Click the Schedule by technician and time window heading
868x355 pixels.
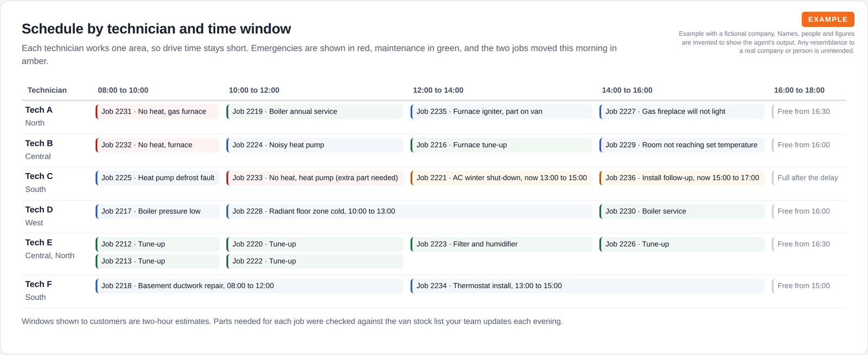pos(156,29)
